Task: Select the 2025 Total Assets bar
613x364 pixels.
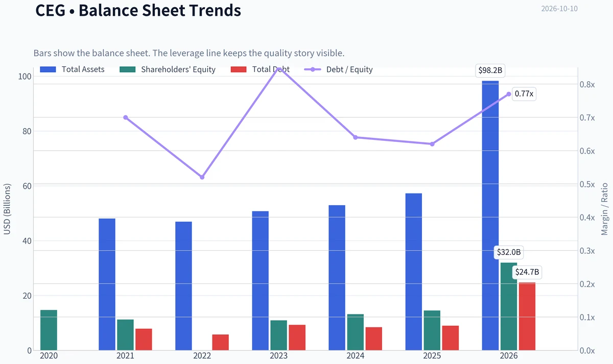Action: tap(414, 272)
